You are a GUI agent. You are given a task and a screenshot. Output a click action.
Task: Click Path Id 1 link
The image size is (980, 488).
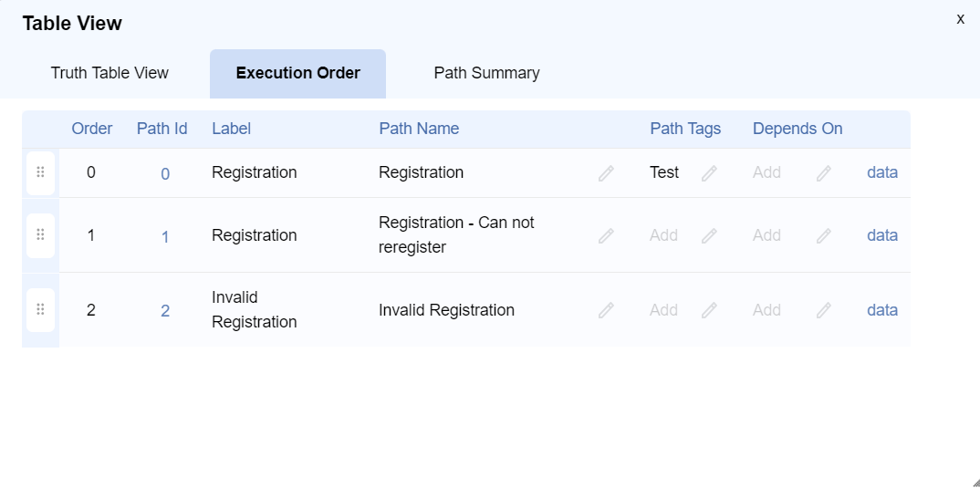tap(165, 237)
